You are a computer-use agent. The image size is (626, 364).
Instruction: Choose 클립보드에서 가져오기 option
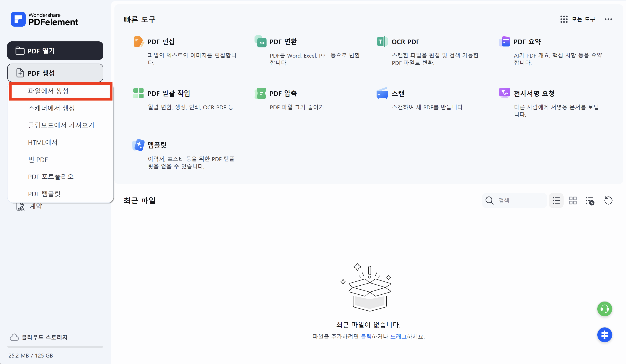[61, 125]
